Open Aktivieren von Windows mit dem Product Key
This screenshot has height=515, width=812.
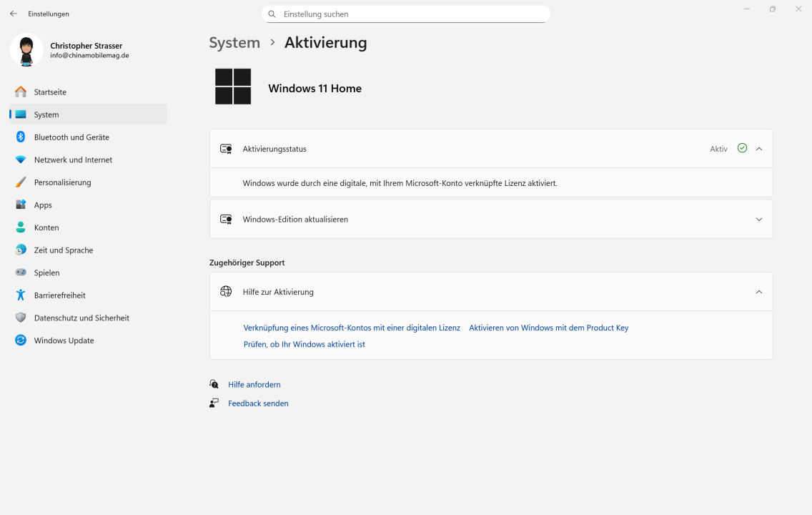pos(548,328)
